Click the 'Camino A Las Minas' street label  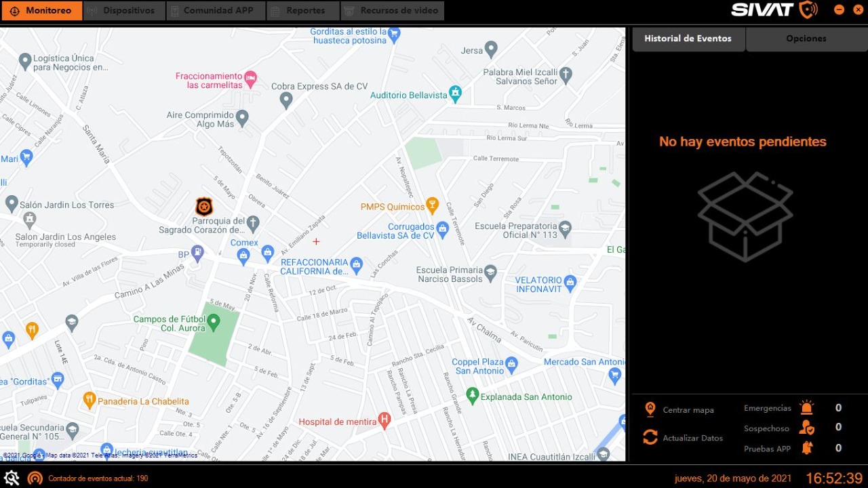[149, 280]
